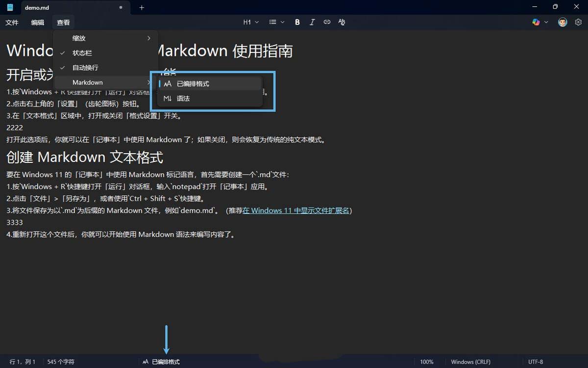Click the paragraph starting 要在 Windows 11 的「记事本」

tap(148, 175)
